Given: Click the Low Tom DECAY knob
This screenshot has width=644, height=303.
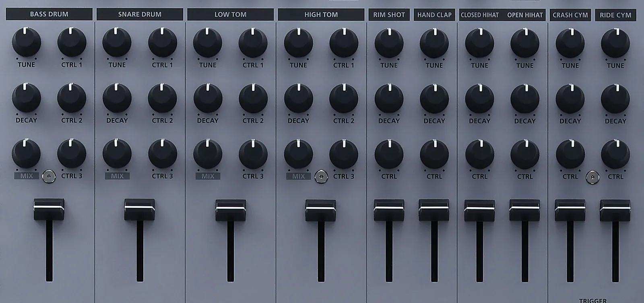Looking at the screenshot, I should tap(208, 99).
